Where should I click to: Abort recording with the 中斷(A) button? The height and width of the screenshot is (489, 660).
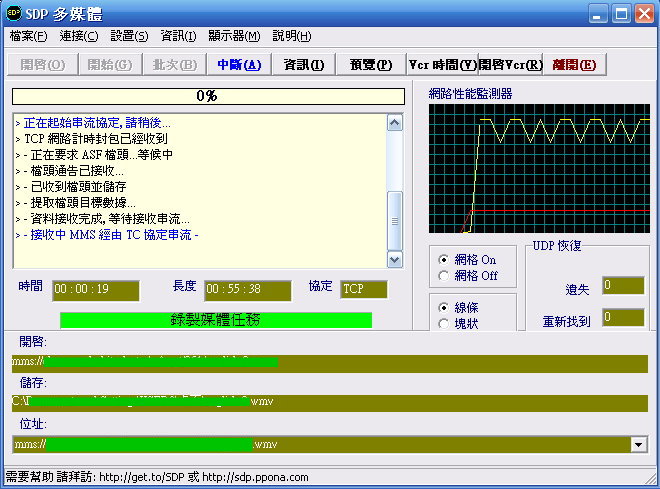(239, 64)
